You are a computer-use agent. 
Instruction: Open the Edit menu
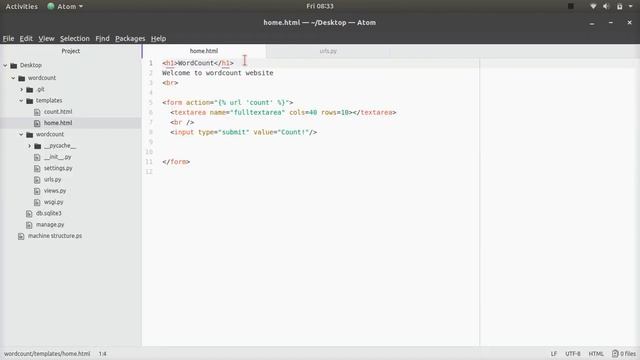pos(26,38)
